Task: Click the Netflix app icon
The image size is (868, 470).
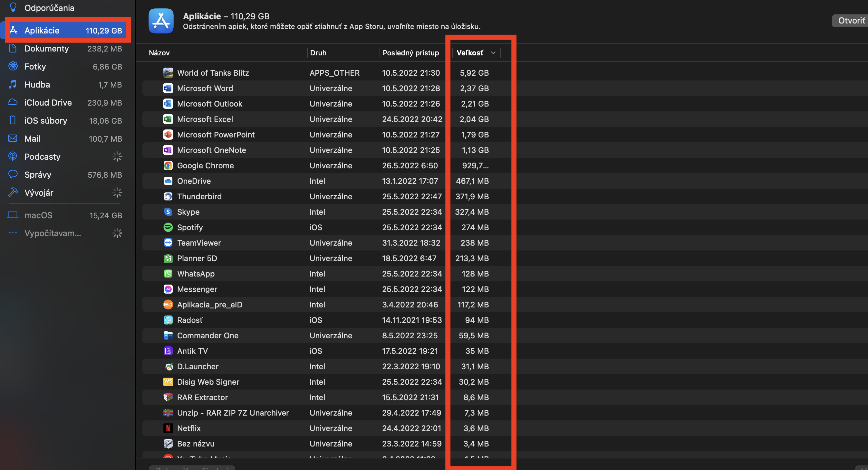Action: [x=168, y=428]
